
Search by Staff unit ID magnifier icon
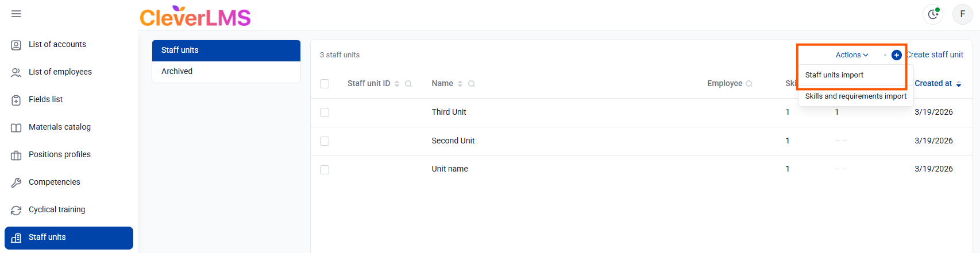(x=408, y=84)
